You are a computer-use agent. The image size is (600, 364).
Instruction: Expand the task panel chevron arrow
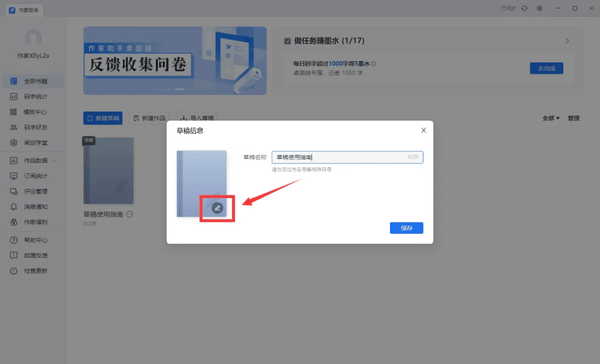567,41
